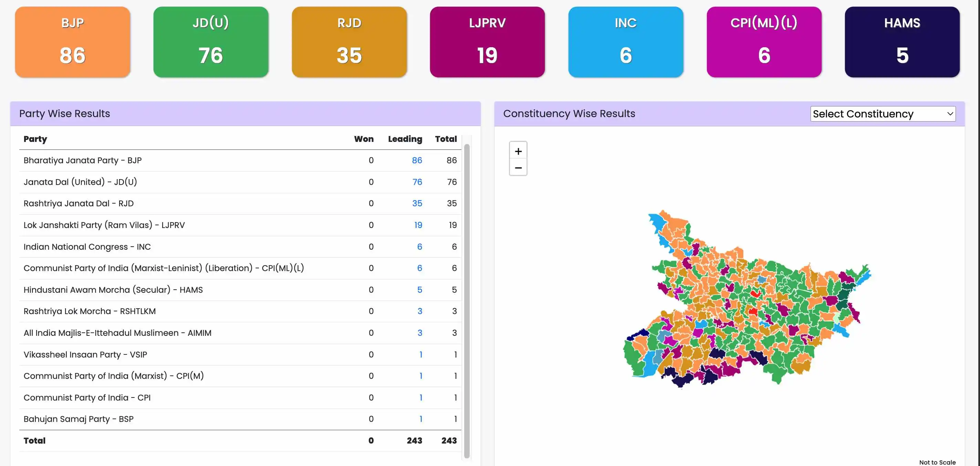The height and width of the screenshot is (466, 980).
Task: Open RJD leading count 35 link
Action: click(x=417, y=203)
